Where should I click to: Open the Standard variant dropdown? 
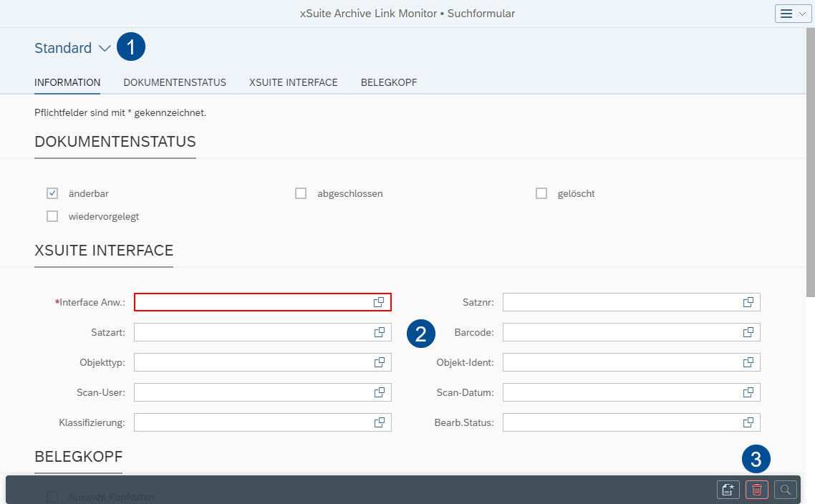click(72, 48)
